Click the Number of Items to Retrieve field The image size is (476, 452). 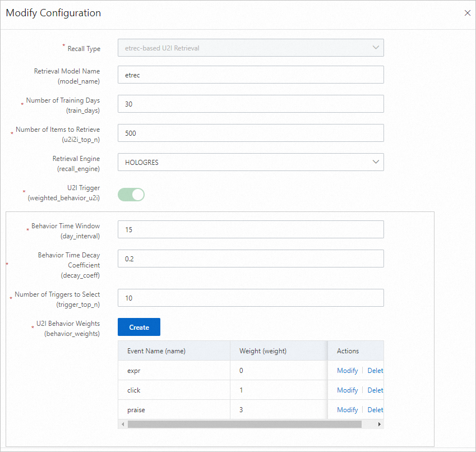pos(251,133)
